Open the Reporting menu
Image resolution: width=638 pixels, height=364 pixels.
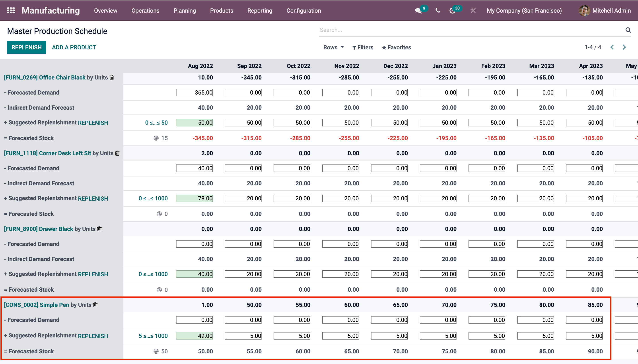[260, 11]
